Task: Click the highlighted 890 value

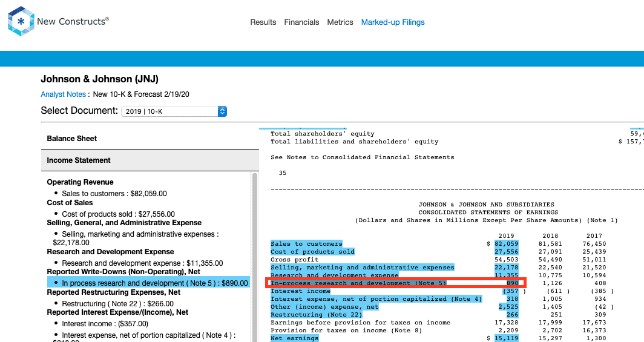Action: point(512,283)
